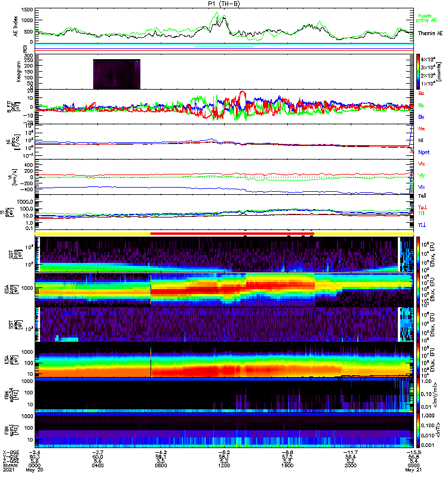Click the 1500 tick on AE Index axis
Screen dimensions: 448x478
tap(27, 10)
